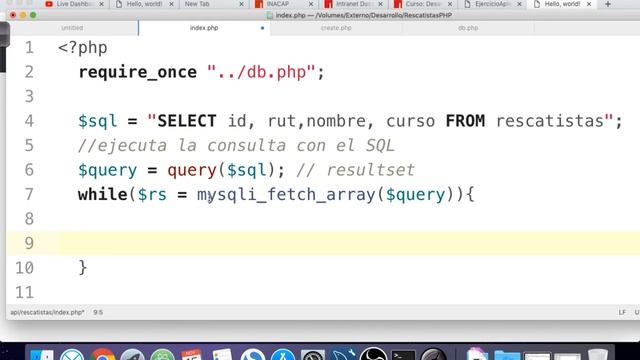Close the Live Dashboard browser tab
The width and height of the screenshot is (640, 360).
pyautogui.click(x=101, y=4)
